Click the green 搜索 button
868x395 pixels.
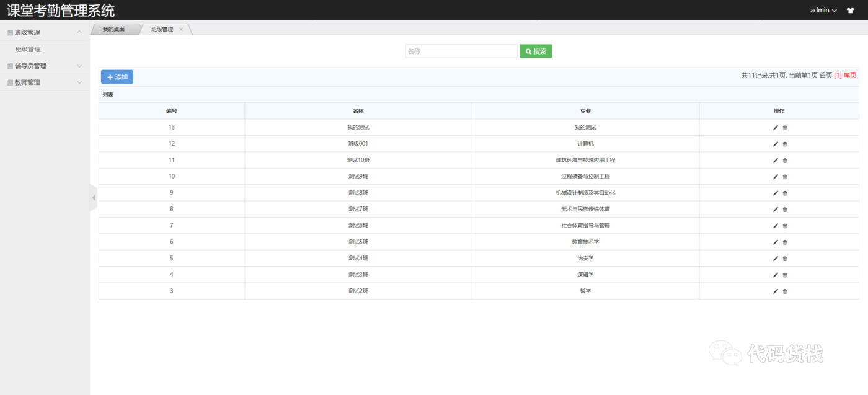tap(536, 51)
